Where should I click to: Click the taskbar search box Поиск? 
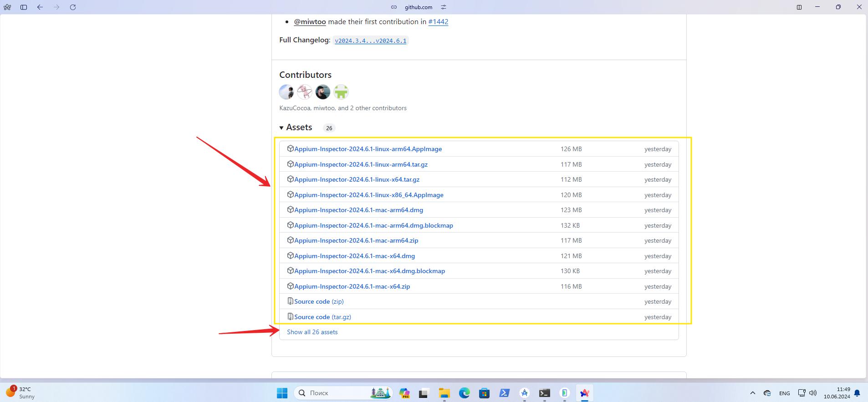[343, 393]
